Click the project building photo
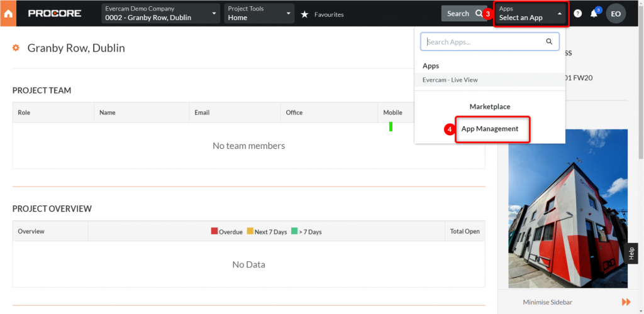Image resolution: width=644 pixels, height=314 pixels. (568, 208)
